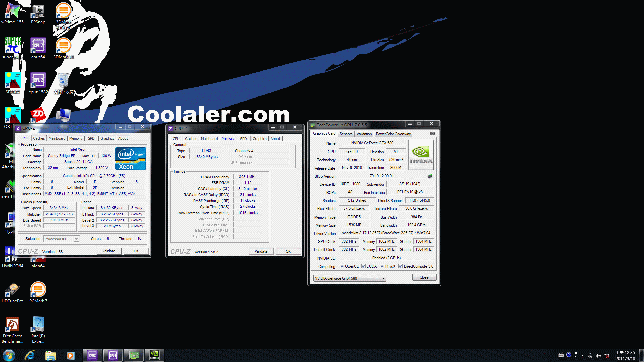Click the Code Name Sandy Bridge-EP value
Screen dimensions: 644x362
point(61,156)
